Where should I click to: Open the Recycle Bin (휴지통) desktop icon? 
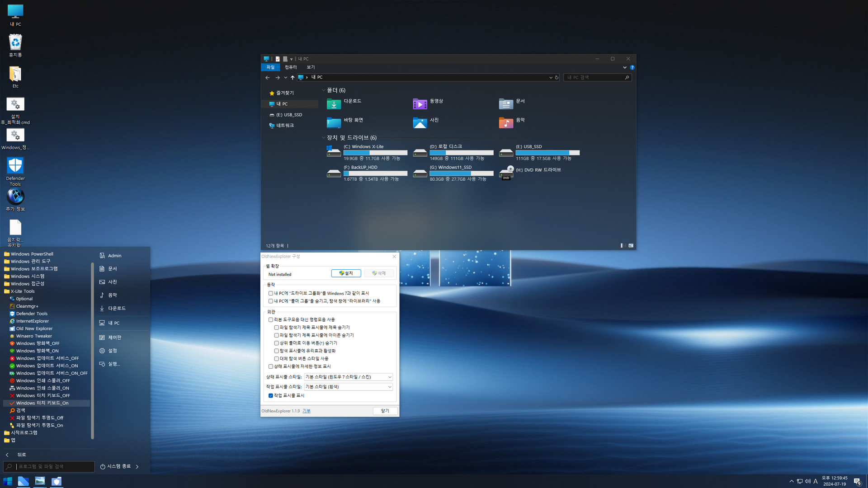pyautogui.click(x=15, y=43)
